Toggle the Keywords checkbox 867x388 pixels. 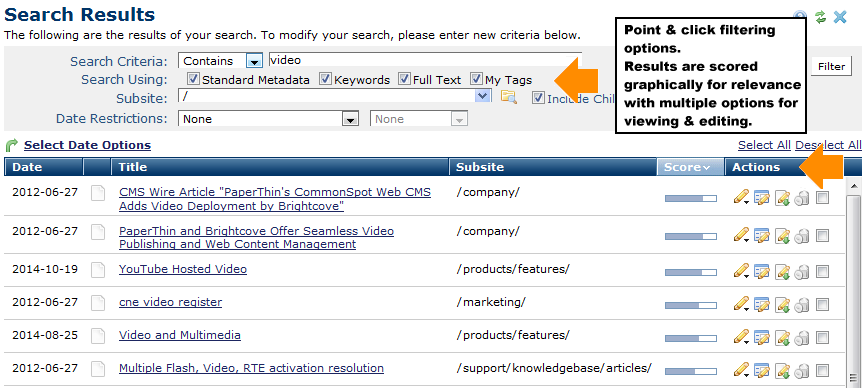click(326, 79)
